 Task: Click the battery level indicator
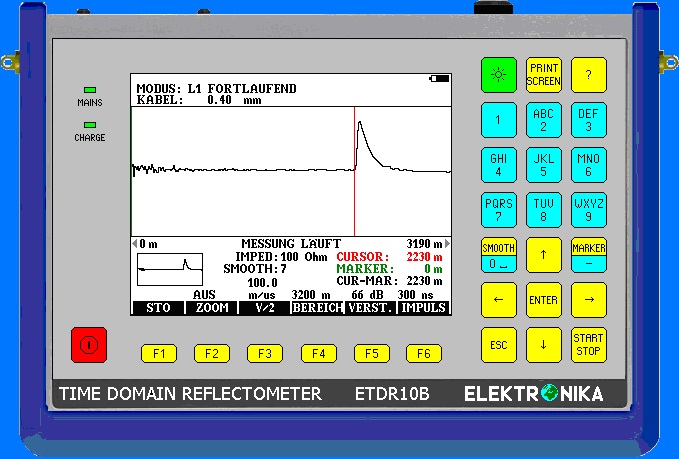click(x=440, y=78)
